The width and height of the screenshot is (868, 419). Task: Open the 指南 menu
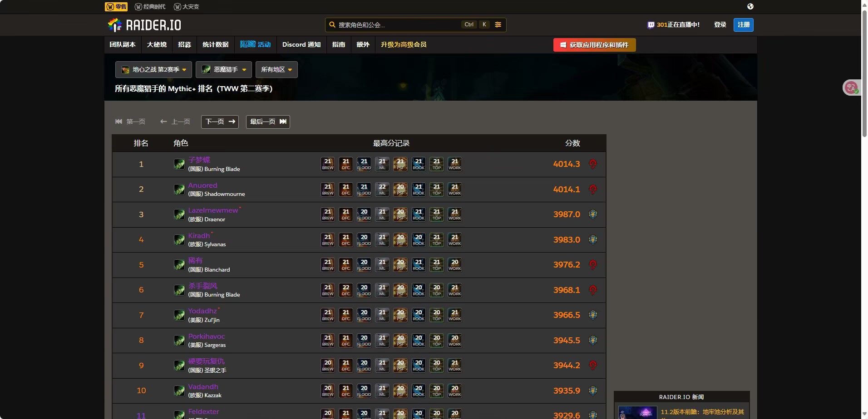pyautogui.click(x=339, y=44)
